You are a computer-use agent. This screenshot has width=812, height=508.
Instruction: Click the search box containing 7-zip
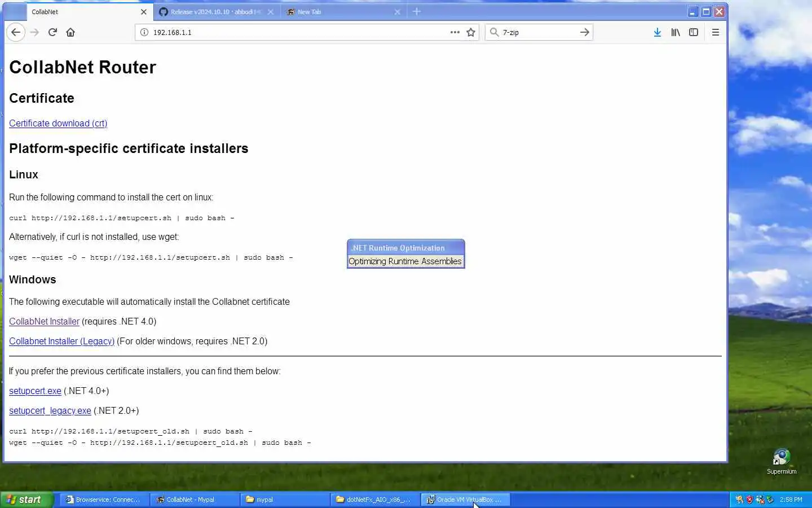pyautogui.click(x=539, y=32)
